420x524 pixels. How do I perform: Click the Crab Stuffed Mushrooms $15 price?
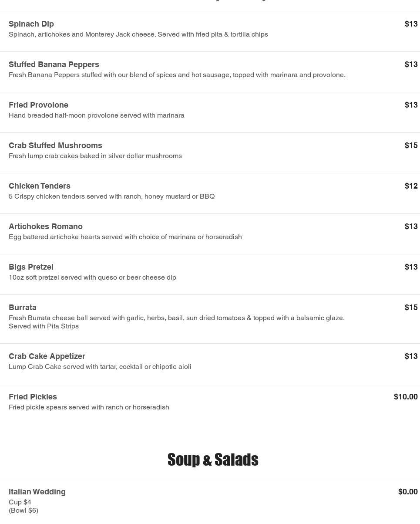tap(411, 145)
